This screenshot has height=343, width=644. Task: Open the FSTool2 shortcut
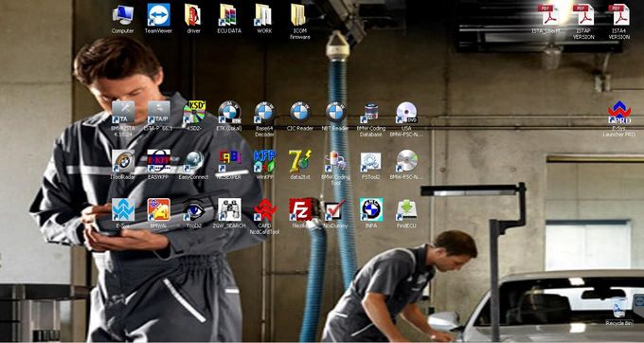point(370,161)
